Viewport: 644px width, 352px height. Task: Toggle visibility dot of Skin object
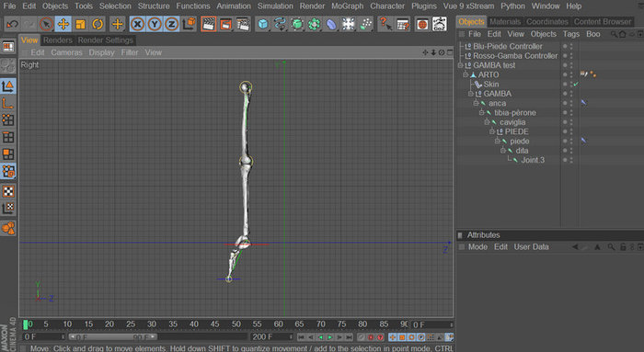tap(565, 83)
